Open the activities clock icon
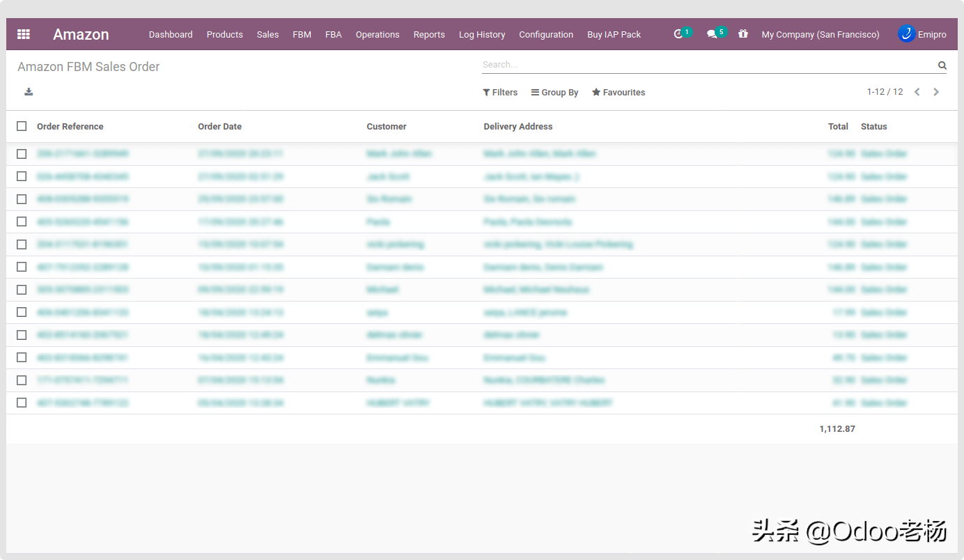Viewport: 964px width, 560px height. pos(679,34)
